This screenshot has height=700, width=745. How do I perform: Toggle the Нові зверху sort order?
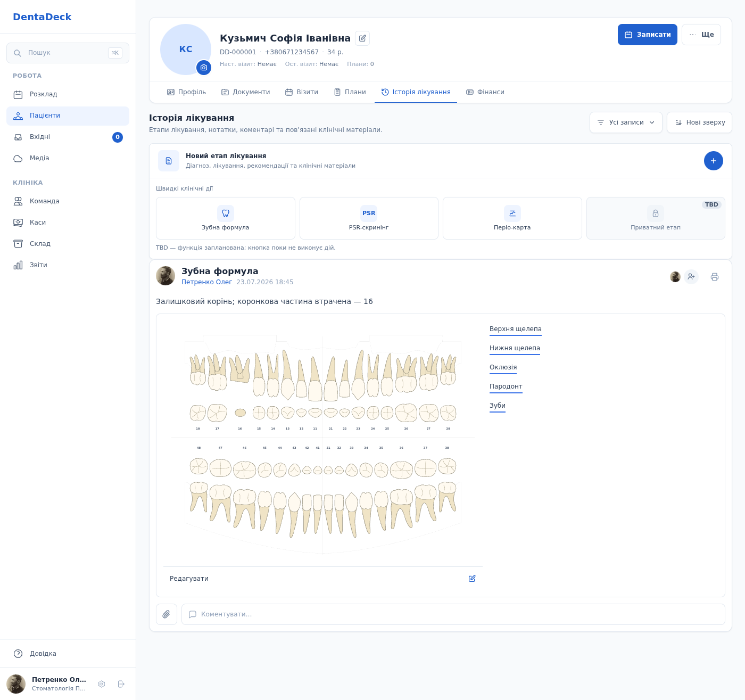pos(699,122)
